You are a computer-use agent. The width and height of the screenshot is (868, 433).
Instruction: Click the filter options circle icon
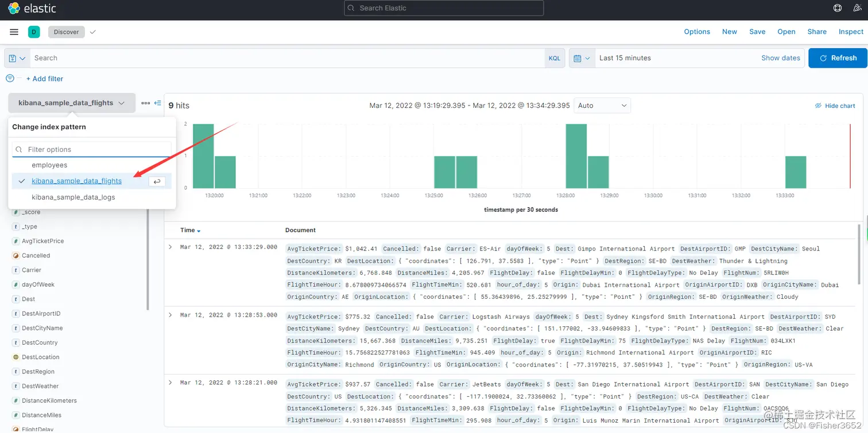tap(10, 79)
